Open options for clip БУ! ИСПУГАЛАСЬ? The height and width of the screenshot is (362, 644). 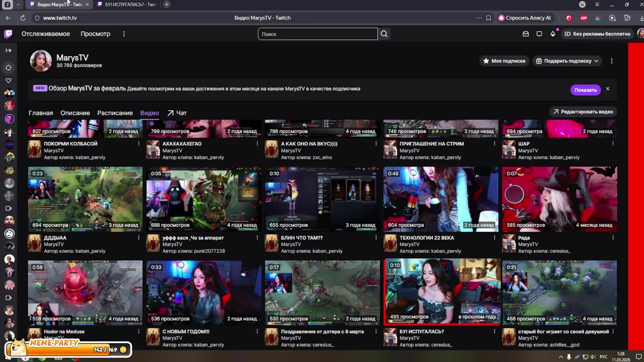pyautogui.click(x=495, y=332)
